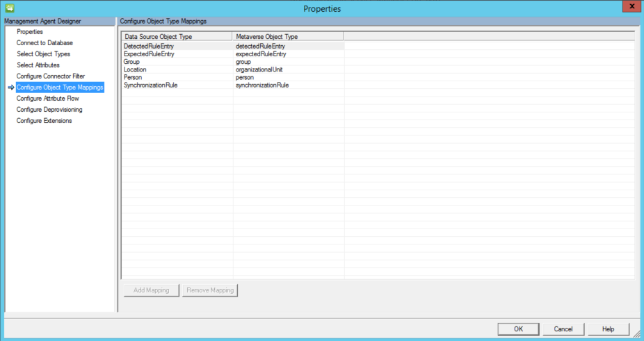Image resolution: width=644 pixels, height=341 pixels.
Task: Close the Properties dialog window
Action: tap(631, 6)
